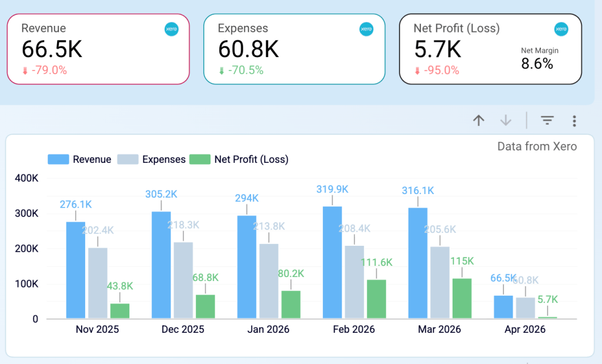The width and height of the screenshot is (602, 364).
Task: Open the filter icon above the chart
Action: 547,120
